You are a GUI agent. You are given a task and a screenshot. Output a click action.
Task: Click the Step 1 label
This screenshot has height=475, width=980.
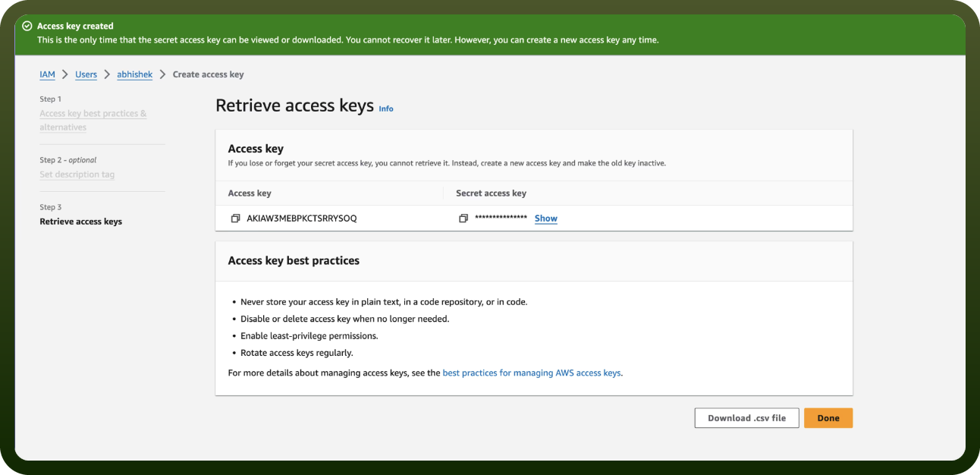pos(51,99)
